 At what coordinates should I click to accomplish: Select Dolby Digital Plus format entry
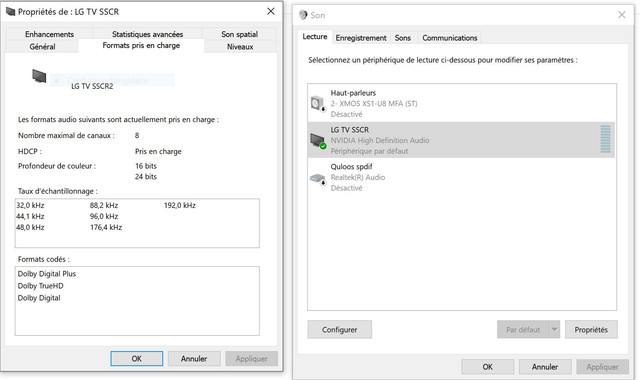47,274
